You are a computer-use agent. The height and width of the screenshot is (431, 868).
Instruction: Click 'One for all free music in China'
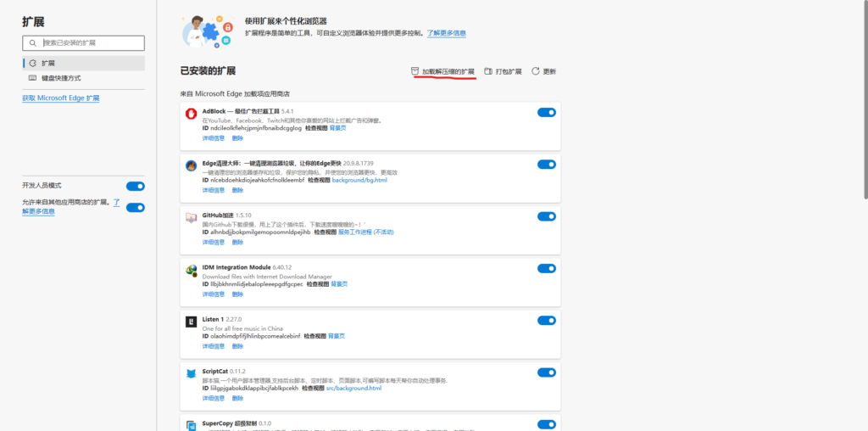coord(242,328)
